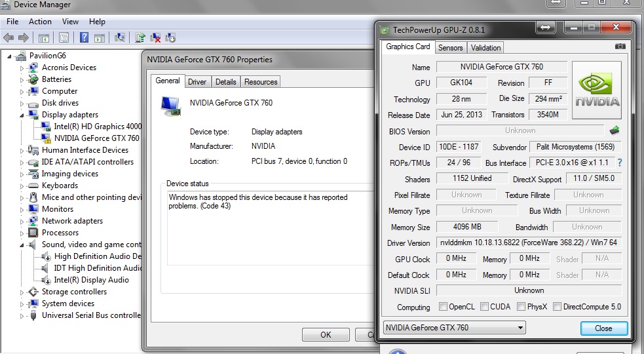Click the Bus Interface question mark icon

click(619, 163)
